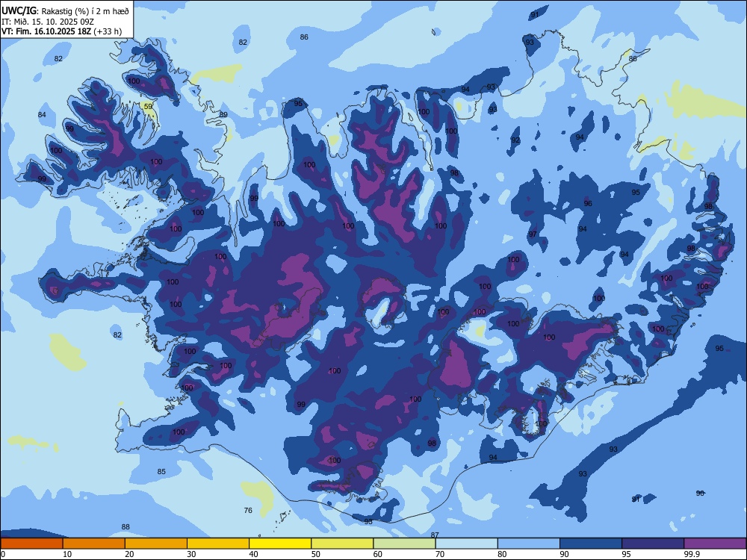Viewport: 747px width, 560px height.
Task: Click the "92" map value
Action: point(515,140)
